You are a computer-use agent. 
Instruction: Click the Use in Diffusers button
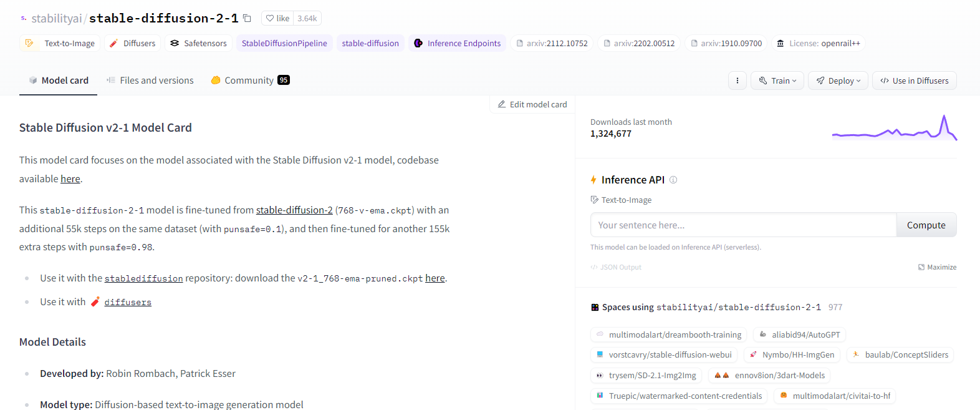click(x=914, y=81)
